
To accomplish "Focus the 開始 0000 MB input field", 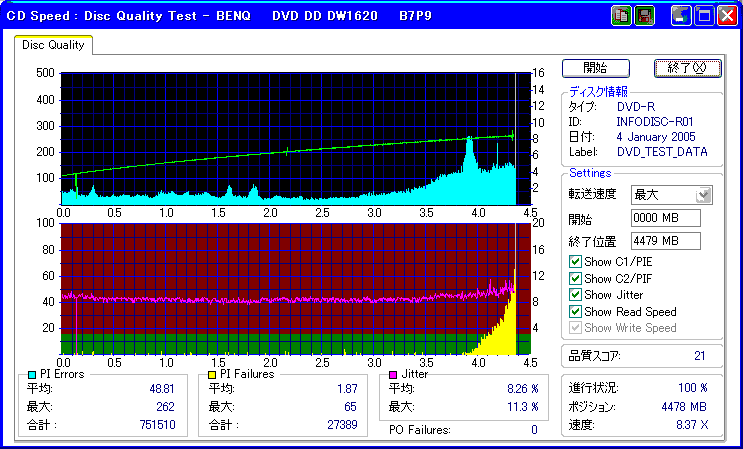I will 666,218.
